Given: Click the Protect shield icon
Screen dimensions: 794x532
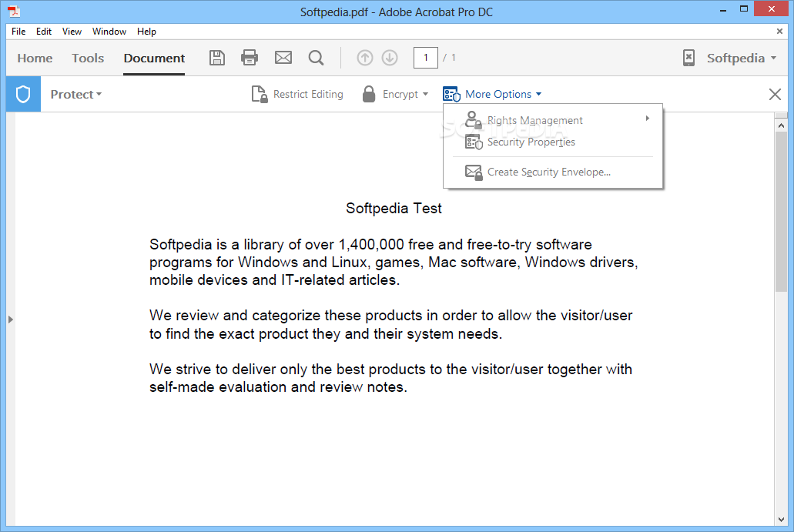Looking at the screenshot, I should point(23,94).
